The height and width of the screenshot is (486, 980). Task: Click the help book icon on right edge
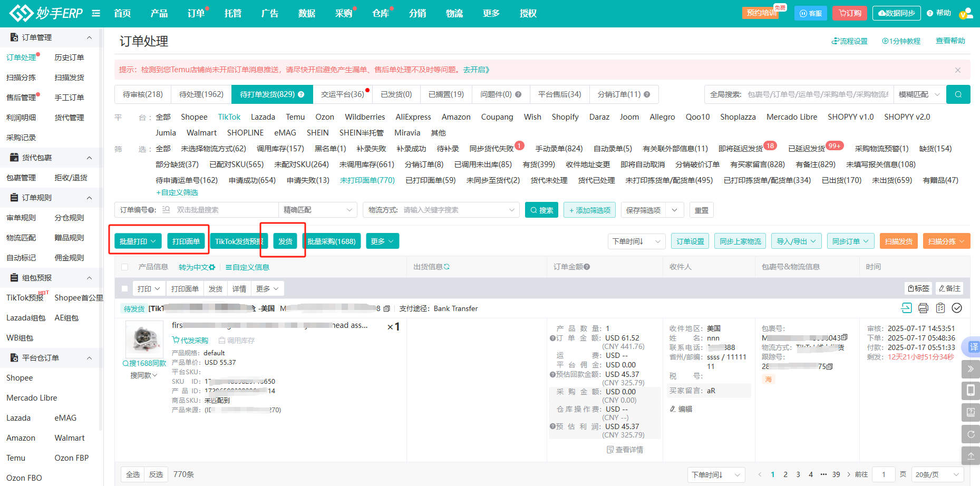pyautogui.click(x=971, y=412)
